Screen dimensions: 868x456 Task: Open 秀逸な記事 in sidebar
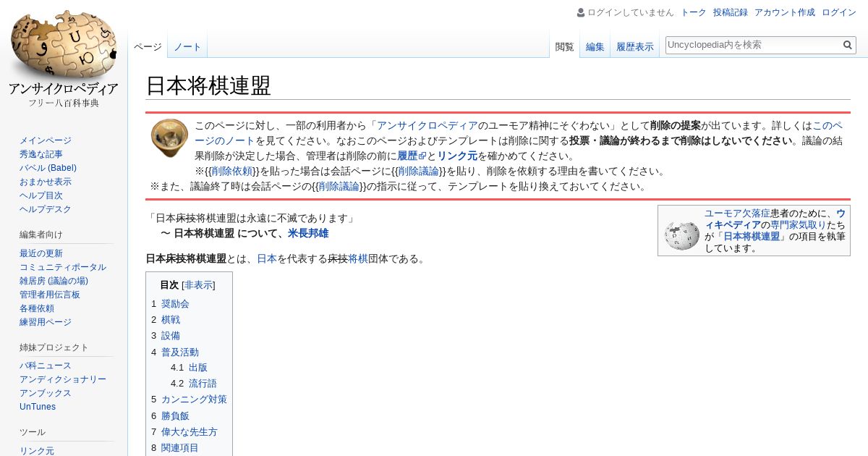click(x=41, y=154)
